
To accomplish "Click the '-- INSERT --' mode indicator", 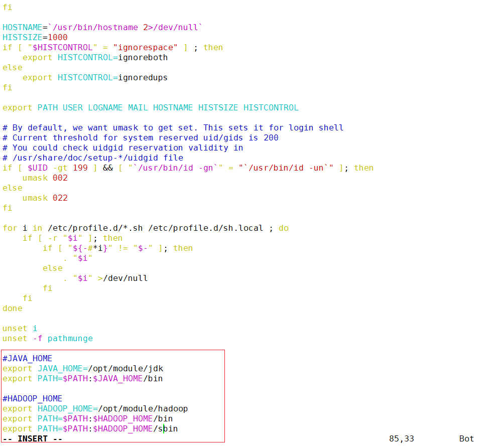I will [x=32, y=439].
